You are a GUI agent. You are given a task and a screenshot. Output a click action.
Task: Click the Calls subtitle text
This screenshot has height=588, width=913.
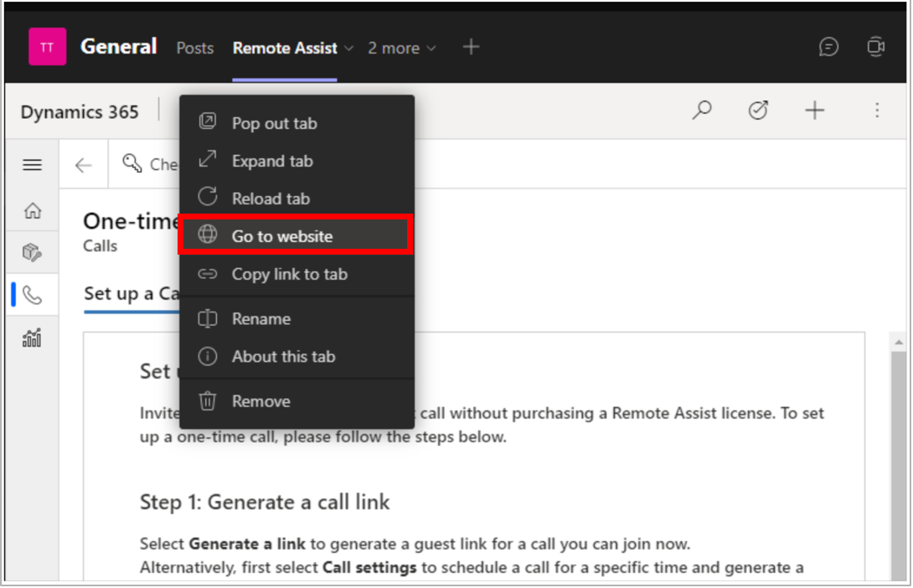[x=101, y=246]
